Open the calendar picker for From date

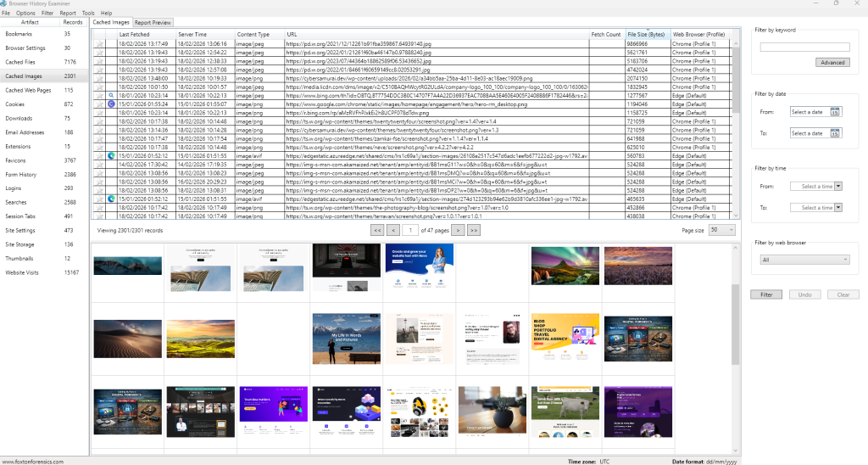coord(835,112)
